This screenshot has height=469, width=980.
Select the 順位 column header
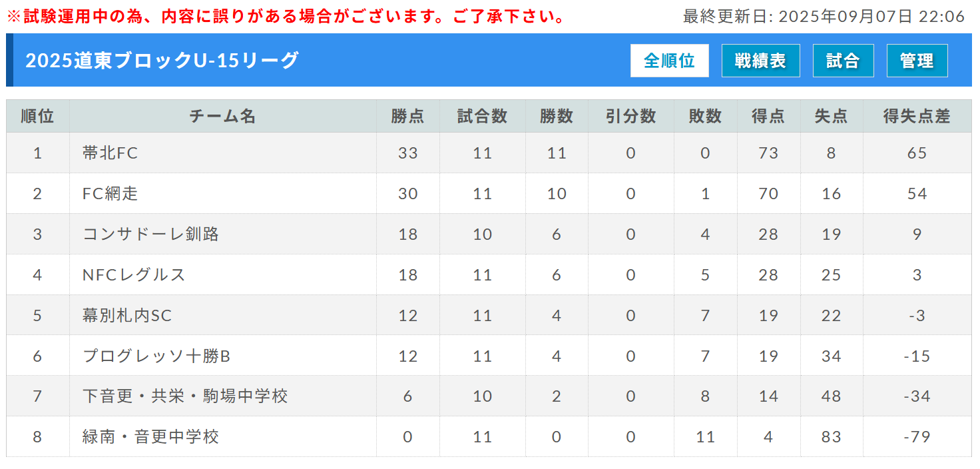tap(37, 116)
